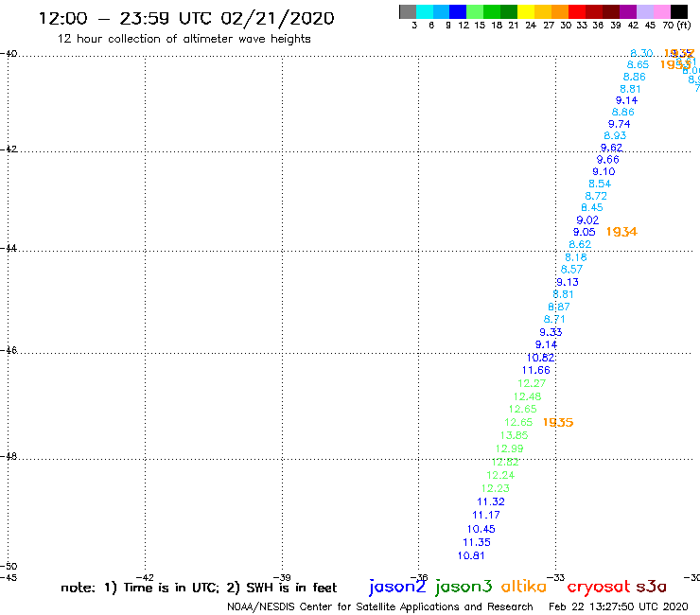Click the jason3 satellite legend label
This screenshot has height=615, width=700.
464,587
